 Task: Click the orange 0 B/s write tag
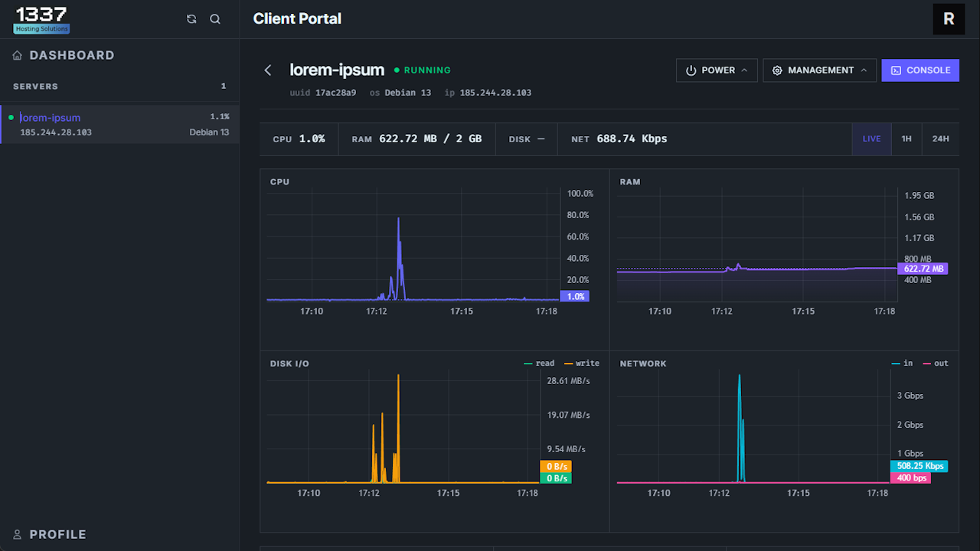pos(556,466)
